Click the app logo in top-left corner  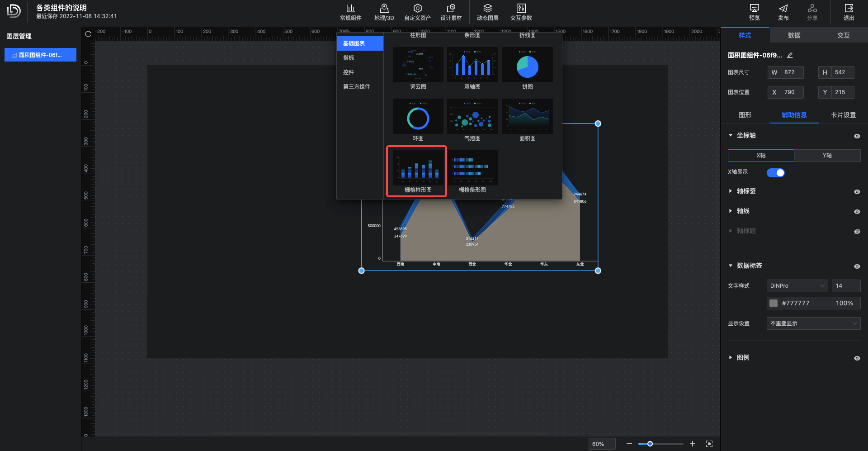pyautogui.click(x=14, y=11)
